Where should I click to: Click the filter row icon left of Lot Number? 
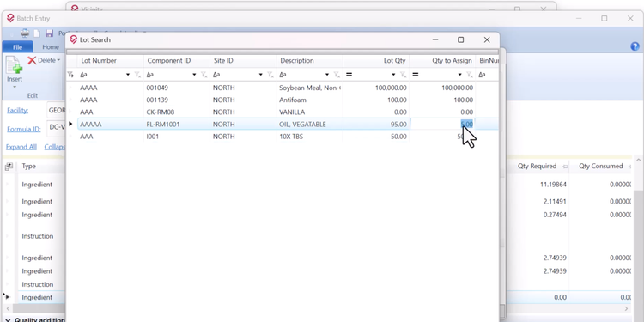70,75
